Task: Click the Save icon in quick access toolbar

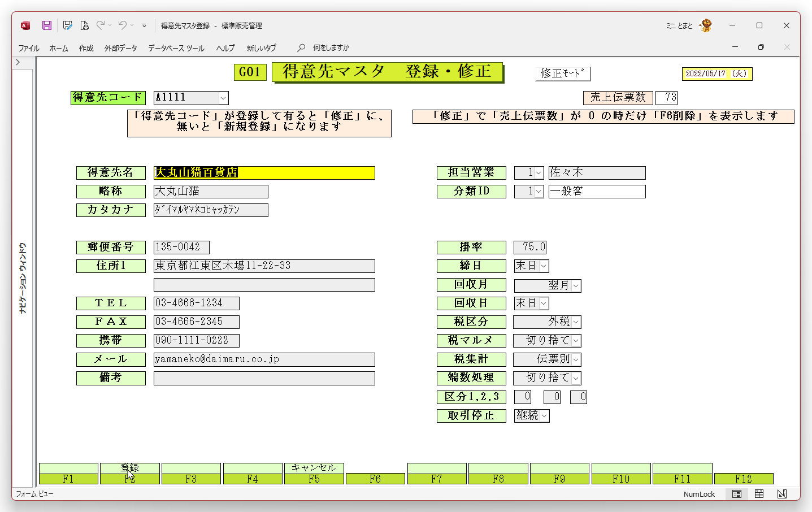Action: [47, 25]
